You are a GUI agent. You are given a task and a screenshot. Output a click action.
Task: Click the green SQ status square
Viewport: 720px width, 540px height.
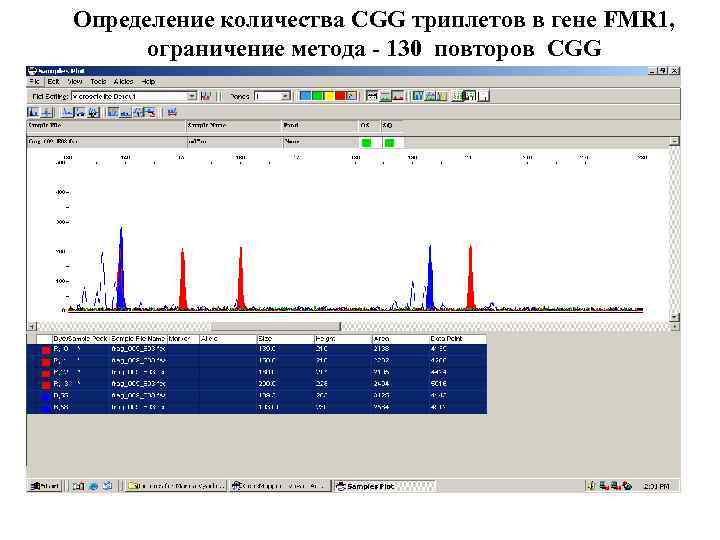click(389, 143)
